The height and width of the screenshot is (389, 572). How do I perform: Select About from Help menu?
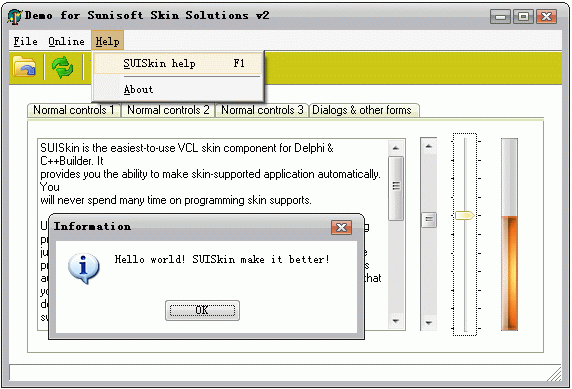pyautogui.click(x=178, y=89)
